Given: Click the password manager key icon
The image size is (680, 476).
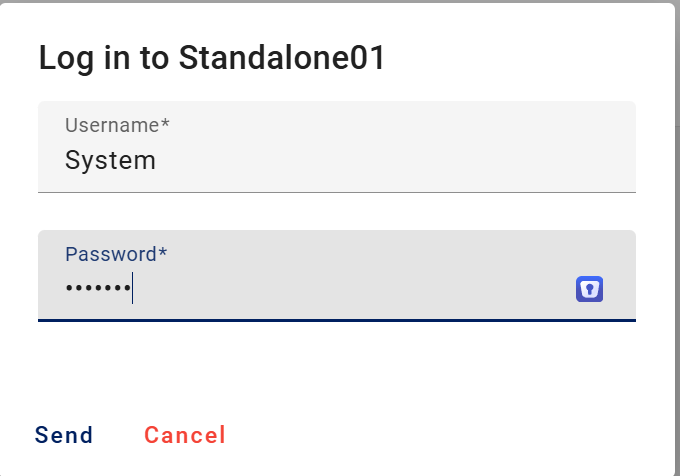Looking at the screenshot, I should [589, 290].
